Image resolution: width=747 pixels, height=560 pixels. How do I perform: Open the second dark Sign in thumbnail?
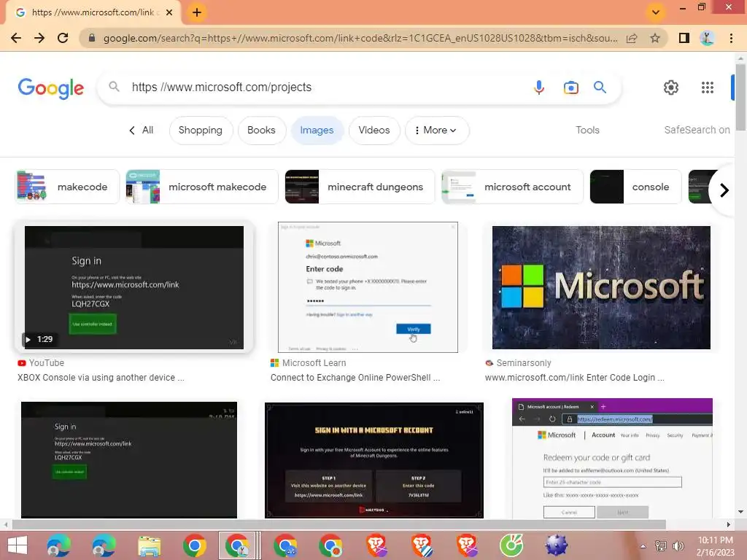129,460
